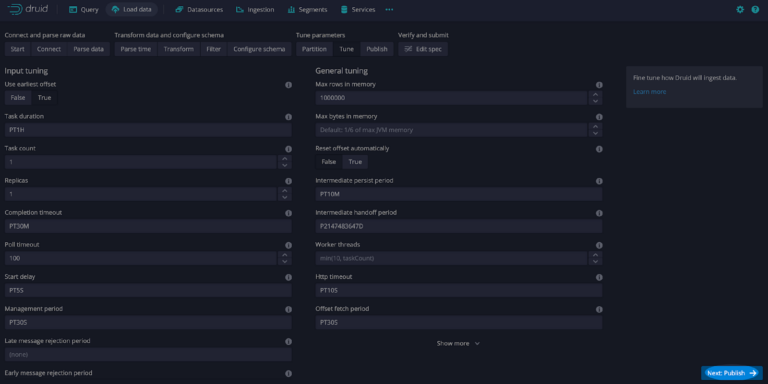The width and height of the screenshot is (768, 384).
Task: Show info for Reset offset automatically
Action: (x=599, y=149)
